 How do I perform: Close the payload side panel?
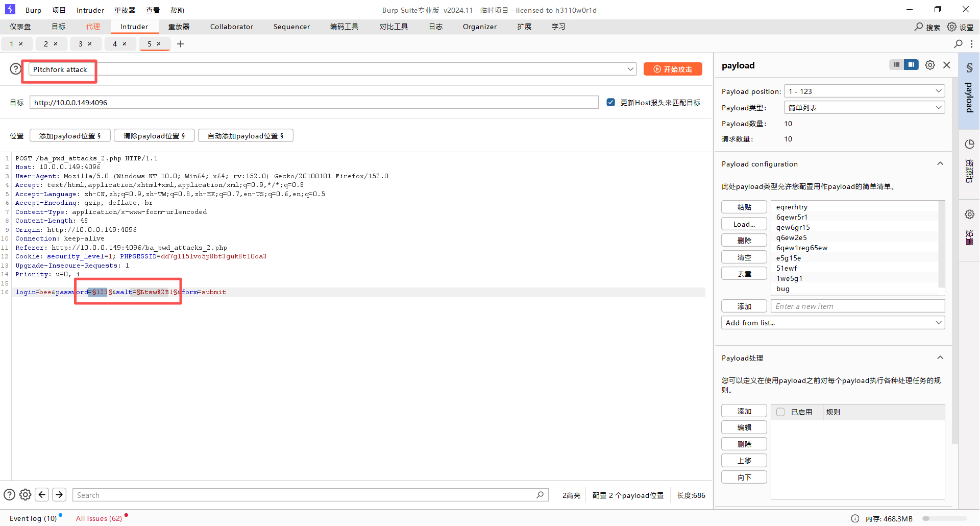(x=947, y=65)
